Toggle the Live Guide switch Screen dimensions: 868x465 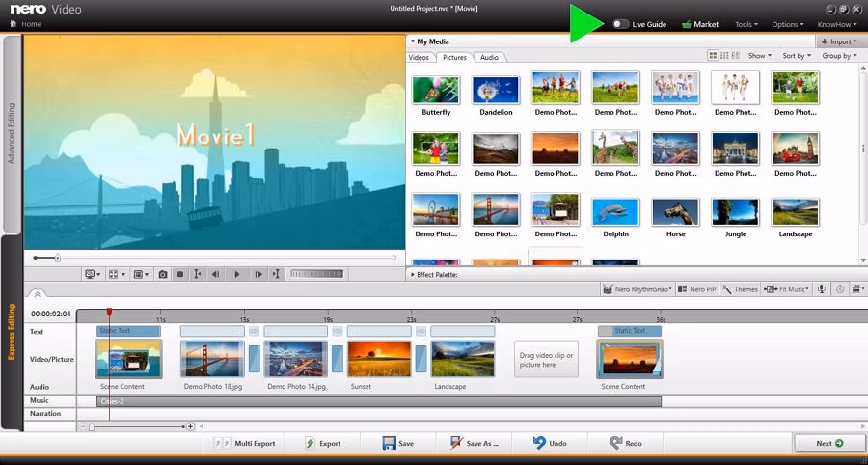[x=620, y=24]
